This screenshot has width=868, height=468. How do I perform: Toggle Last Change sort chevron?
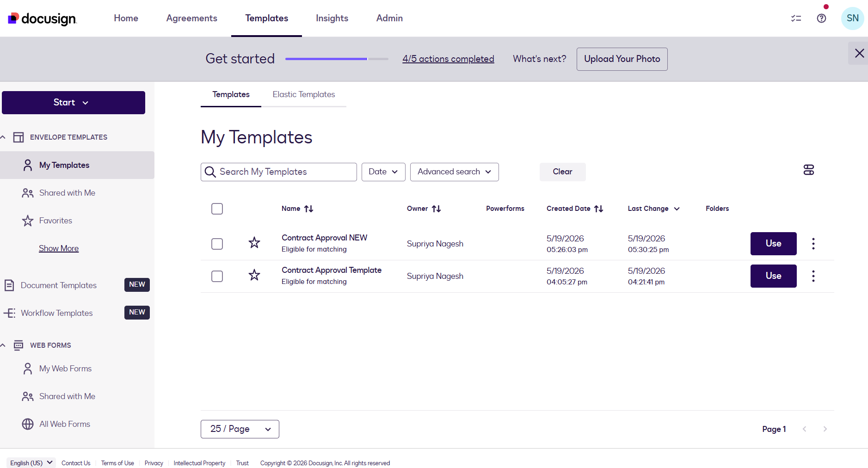[x=677, y=209]
